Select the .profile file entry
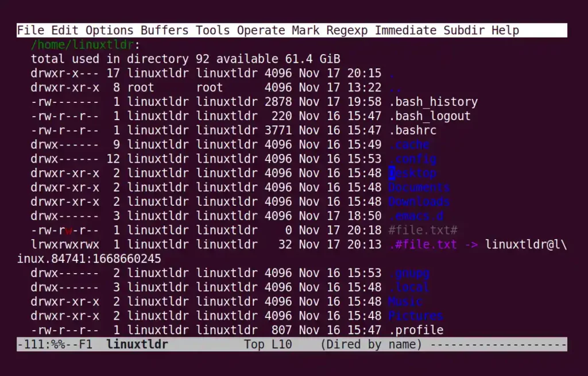Screen dimensions: 588x376 point(416,330)
